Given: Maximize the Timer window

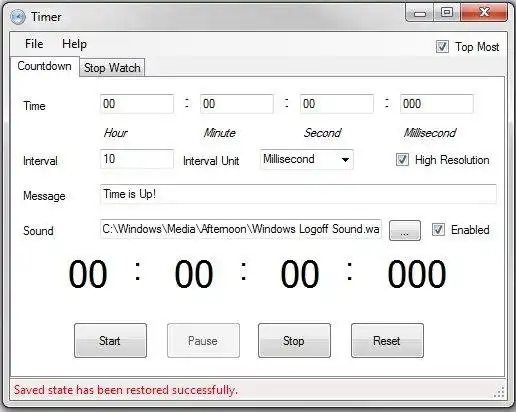Looking at the screenshot, I should pos(447,13).
